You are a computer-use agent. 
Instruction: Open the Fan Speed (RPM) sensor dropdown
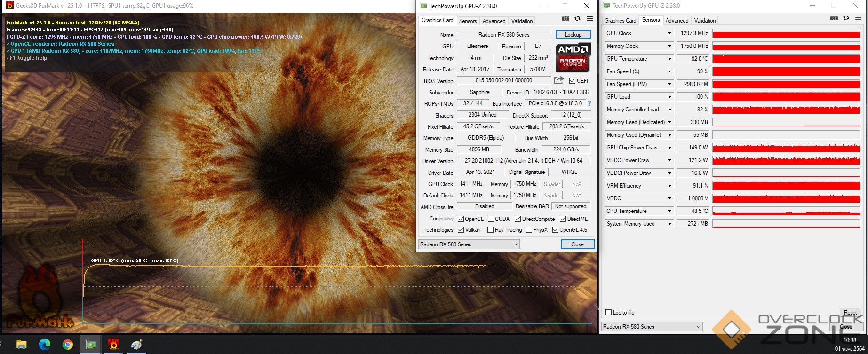click(669, 84)
